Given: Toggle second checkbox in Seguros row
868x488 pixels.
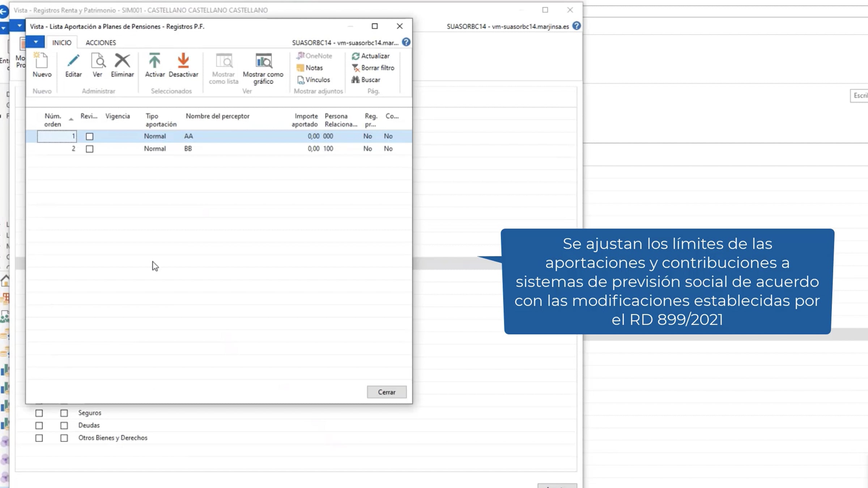Looking at the screenshot, I should pos(64,413).
